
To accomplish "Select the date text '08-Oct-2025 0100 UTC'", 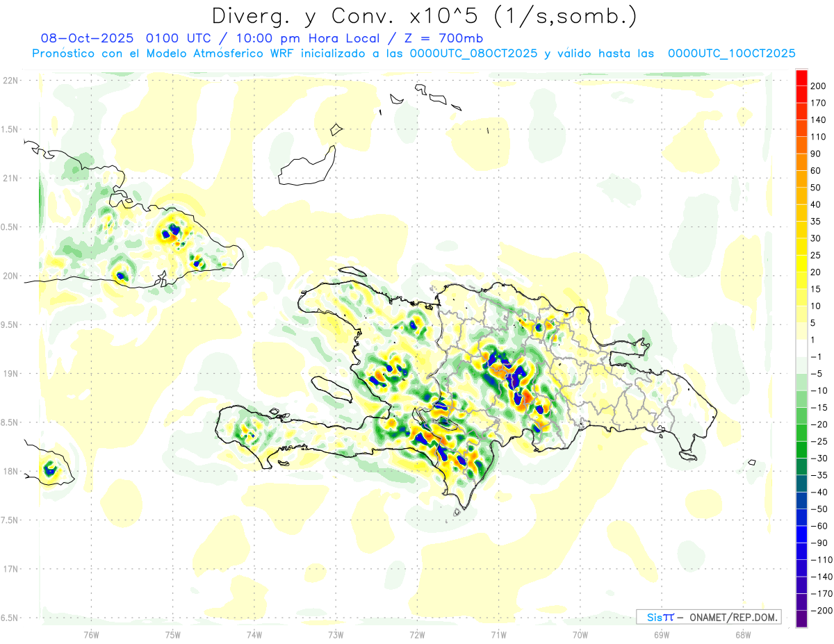I will click(x=129, y=39).
